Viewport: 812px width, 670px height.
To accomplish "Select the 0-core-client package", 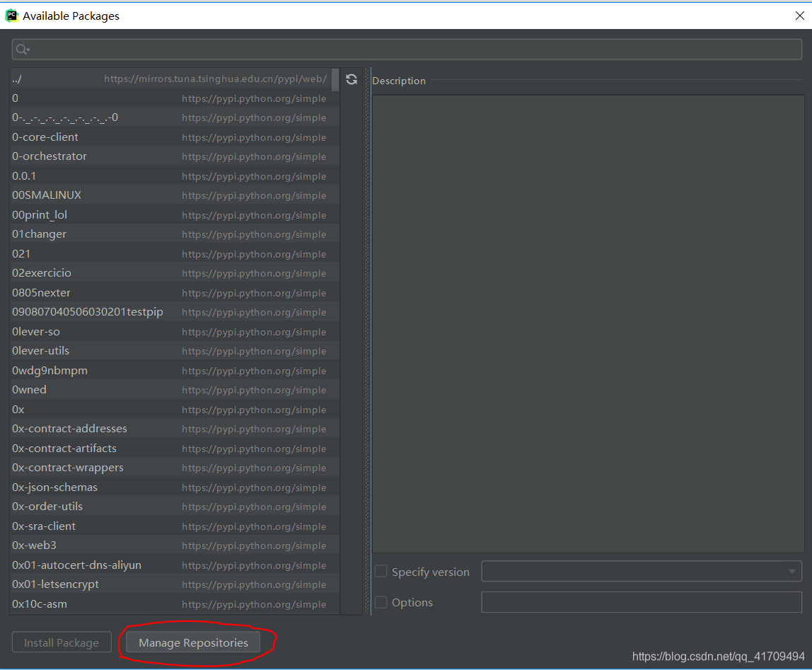I will click(175, 137).
